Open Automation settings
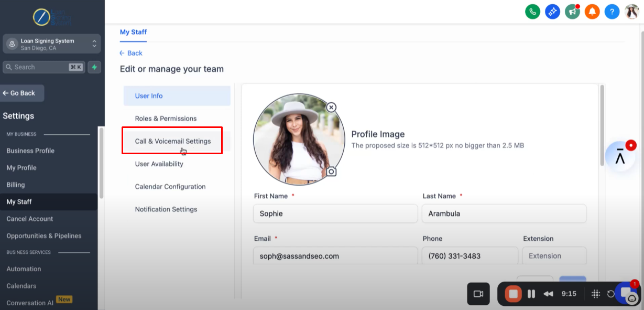Screen dimensions: 644x310 24,269
